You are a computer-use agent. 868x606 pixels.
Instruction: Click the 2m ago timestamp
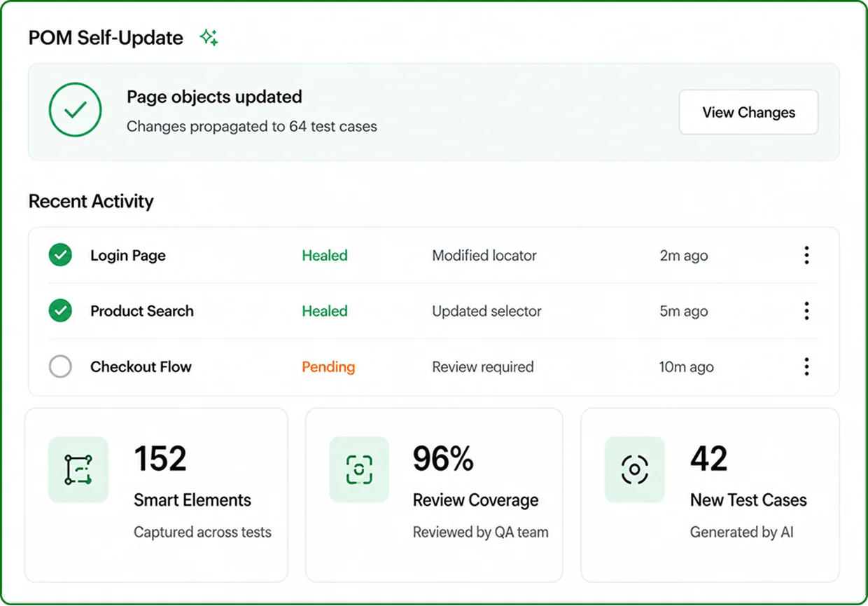pyautogui.click(x=684, y=256)
